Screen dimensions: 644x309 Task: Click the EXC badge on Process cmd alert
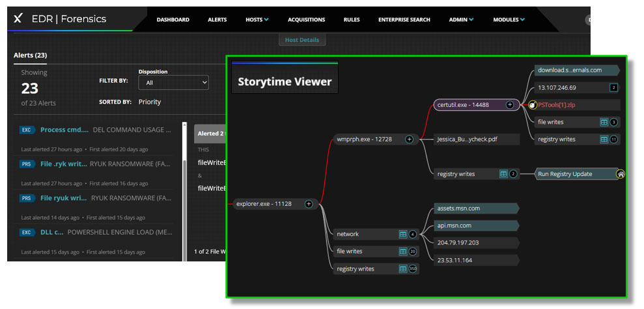click(x=26, y=130)
